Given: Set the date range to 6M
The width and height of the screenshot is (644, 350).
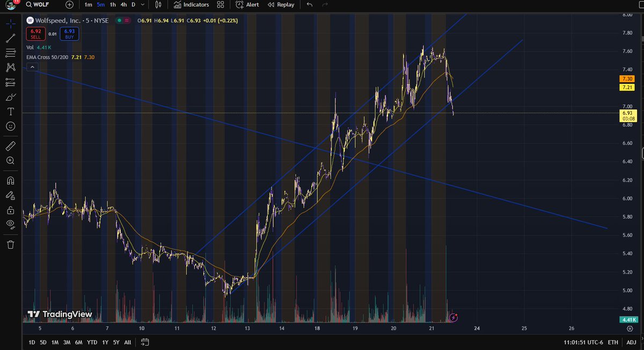Looking at the screenshot, I should tap(78, 342).
